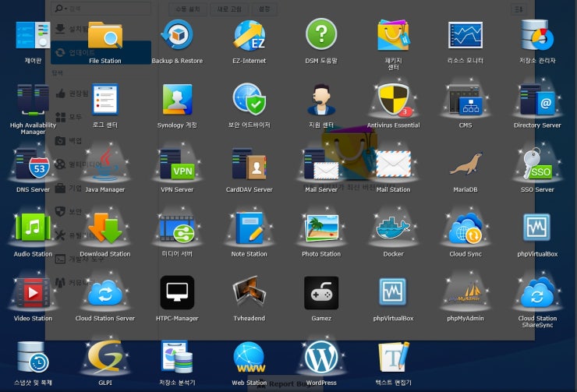Launch 스냅샷 및 복제 snapshot app
Screen dimensions: 577x392
pos(33,357)
